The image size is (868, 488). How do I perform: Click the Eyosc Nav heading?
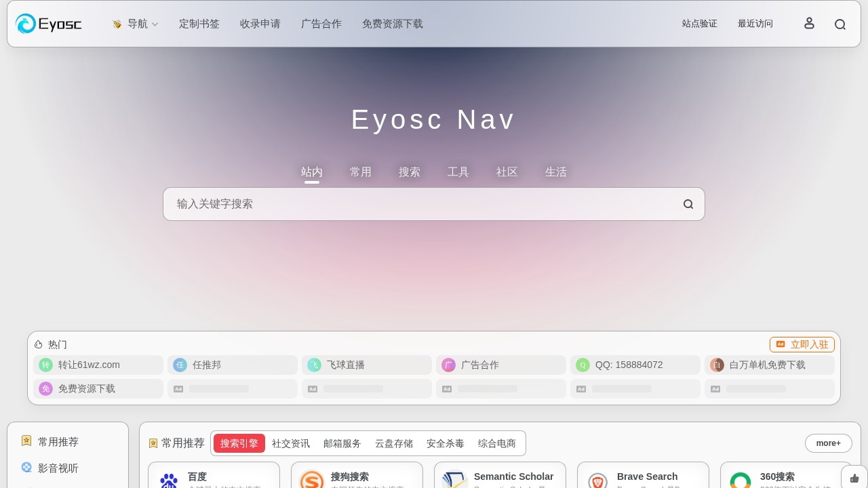tap(433, 120)
